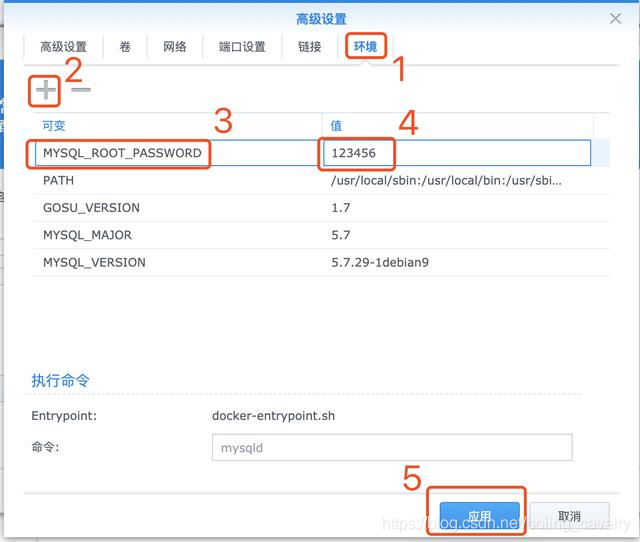Click the 5.7.29-1debian9 value cell

pyautogui.click(x=380, y=262)
